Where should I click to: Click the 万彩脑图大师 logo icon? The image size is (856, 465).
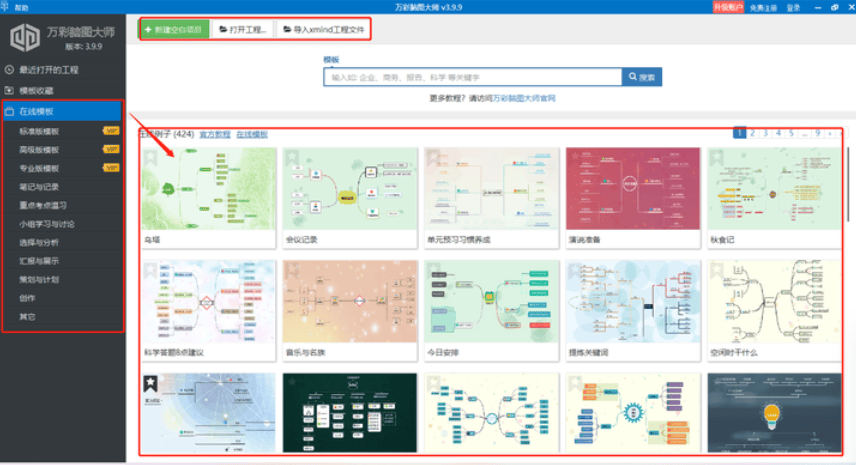[24, 37]
